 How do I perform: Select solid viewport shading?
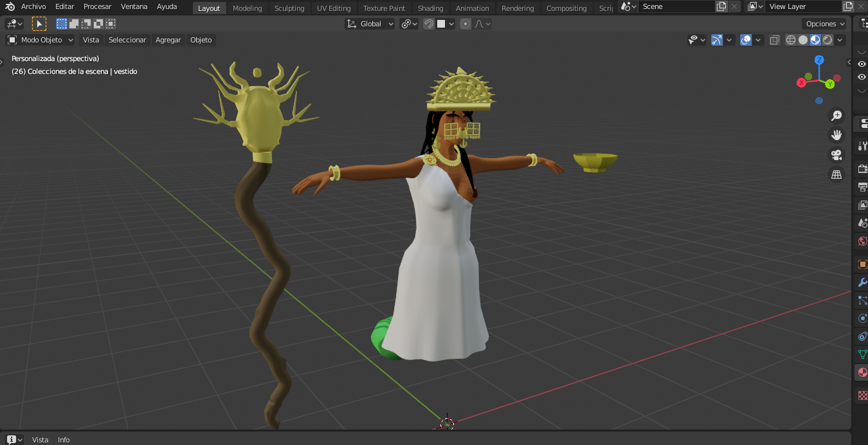click(803, 40)
